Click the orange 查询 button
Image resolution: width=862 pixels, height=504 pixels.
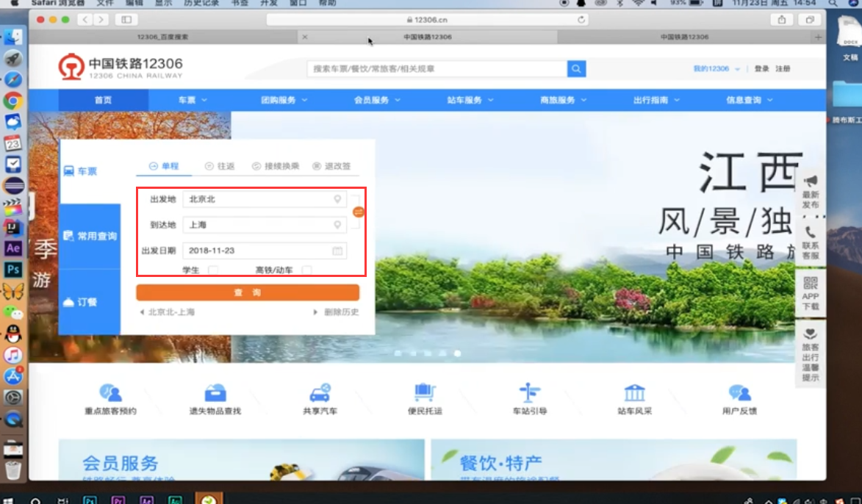pos(248,292)
